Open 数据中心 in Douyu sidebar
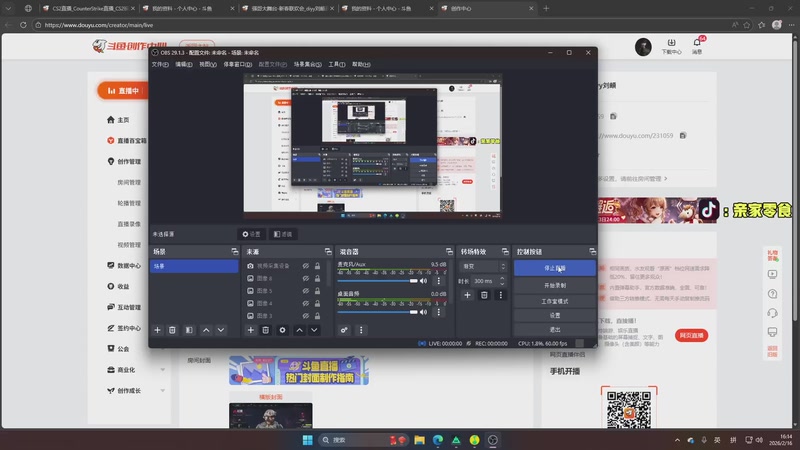Viewport: 800px width, 450px height. coord(124,266)
